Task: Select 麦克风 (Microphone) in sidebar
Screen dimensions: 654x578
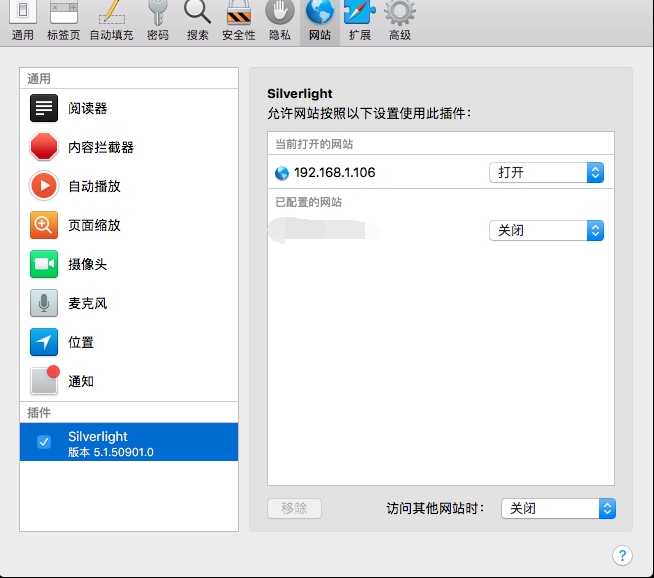Action: click(129, 303)
